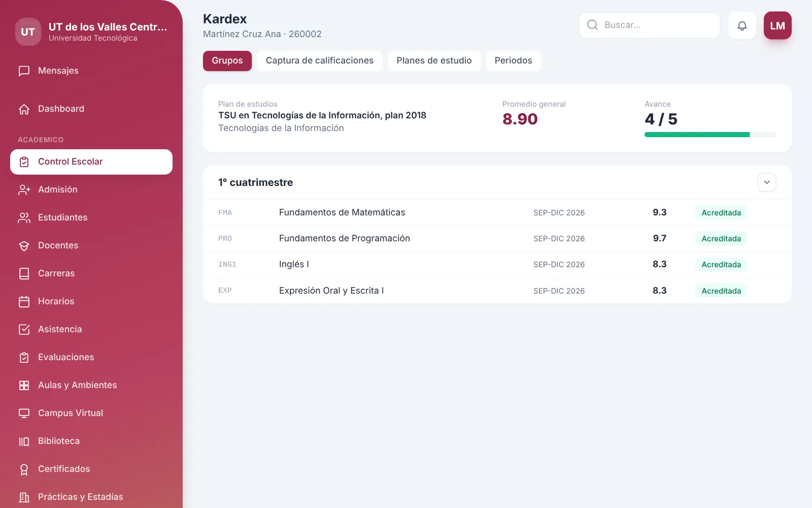This screenshot has width=812, height=508.
Task: Select Expresión Oral y Escrita I name
Action: tap(331, 291)
